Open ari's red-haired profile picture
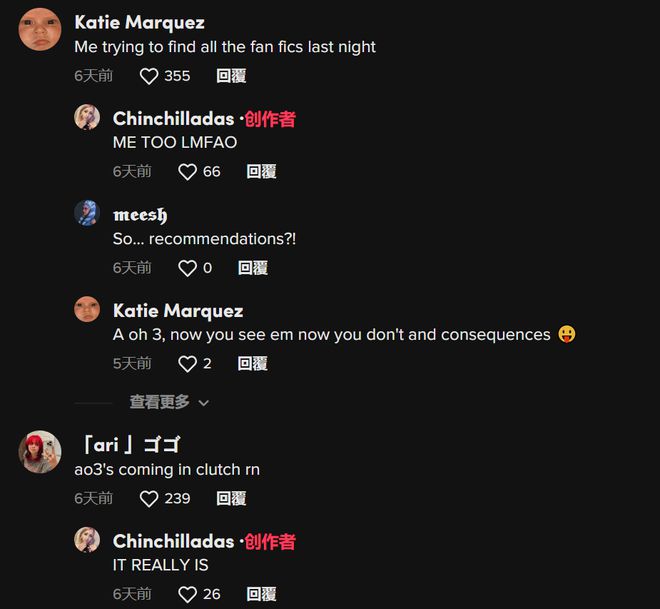 point(40,452)
